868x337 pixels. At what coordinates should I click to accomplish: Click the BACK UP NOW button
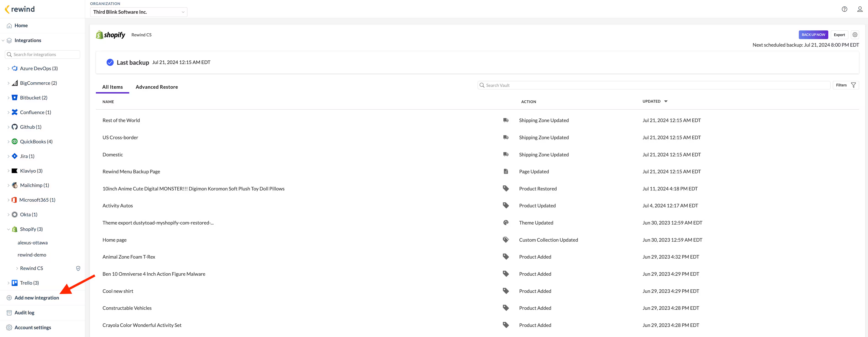pyautogui.click(x=813, y=35)
